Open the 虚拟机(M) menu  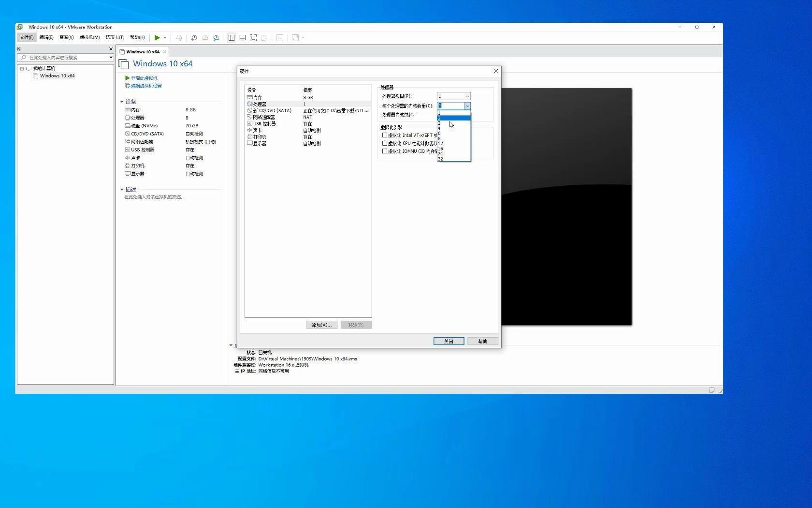pos(89,37)
